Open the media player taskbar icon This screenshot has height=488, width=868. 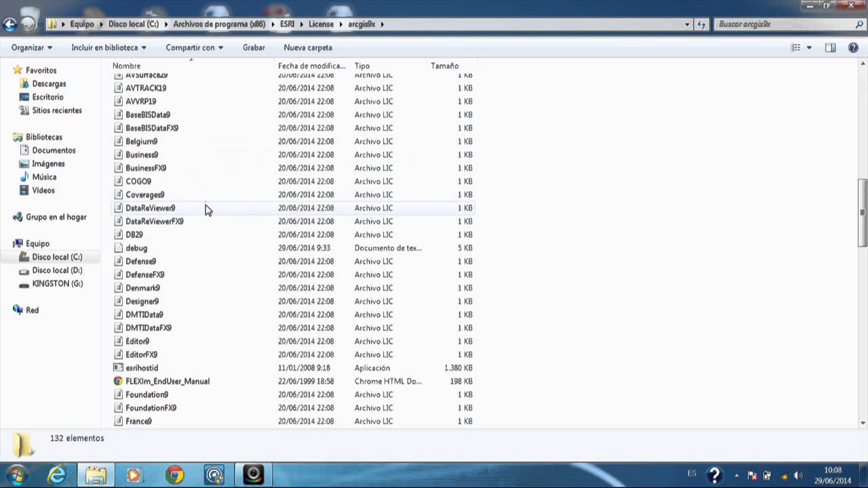point(135,474)
